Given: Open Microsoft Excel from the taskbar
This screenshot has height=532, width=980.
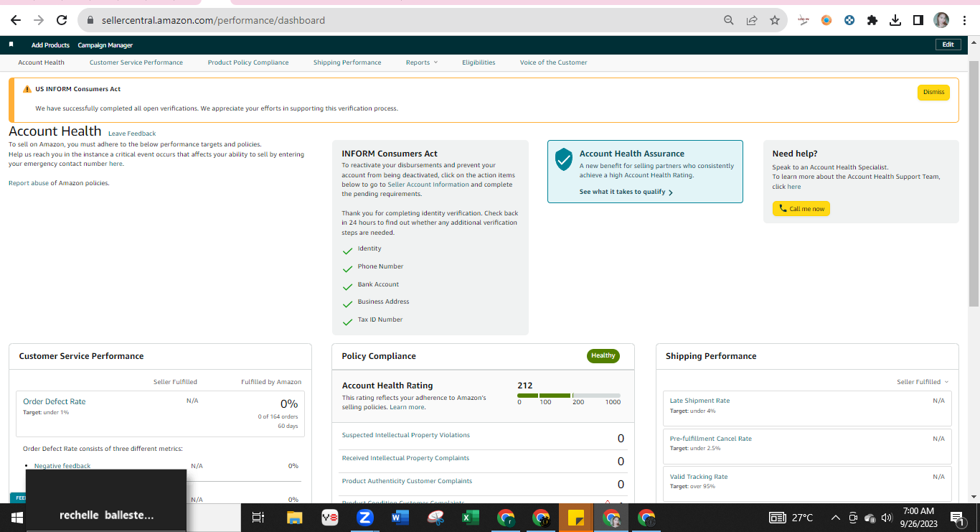Looking at the screenshot, I should pyautogui.click(x=471, y=517).
